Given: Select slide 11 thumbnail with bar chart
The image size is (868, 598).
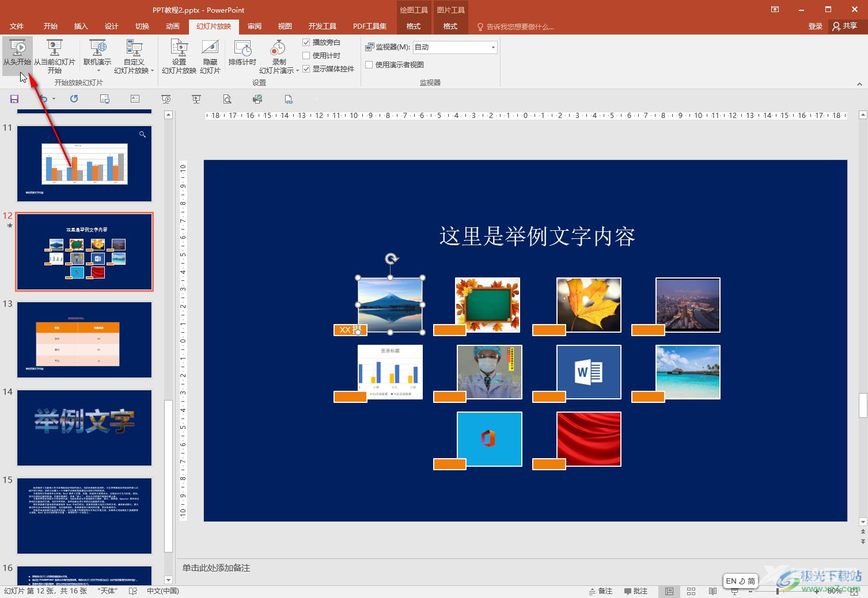Looking at the screenshot, I should [x=84, y=163].
